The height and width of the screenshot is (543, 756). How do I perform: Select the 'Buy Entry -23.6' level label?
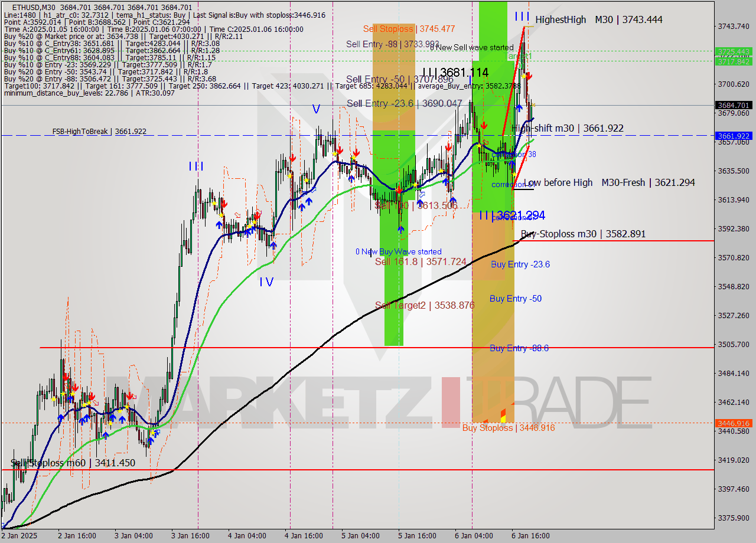pyautogui.click(x=520, y=264)
